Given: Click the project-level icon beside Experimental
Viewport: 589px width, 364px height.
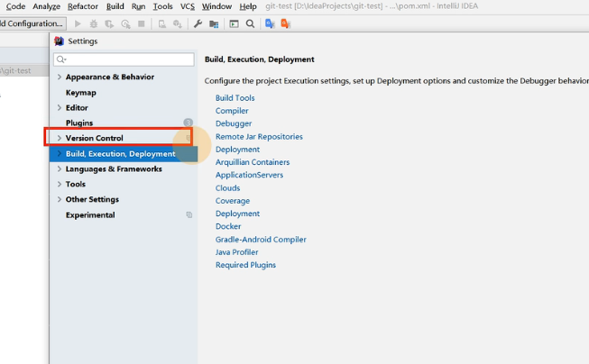Looking at the screenshot, I should [189, 214].
